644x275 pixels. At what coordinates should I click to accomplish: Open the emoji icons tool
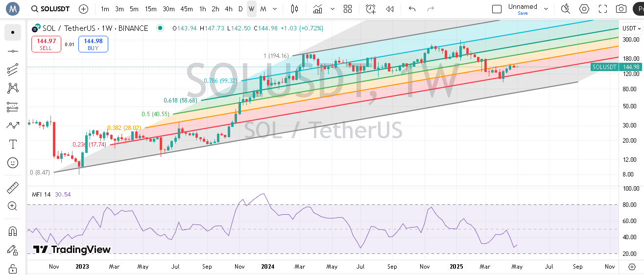pyautogui.click(x=13, y=163)
